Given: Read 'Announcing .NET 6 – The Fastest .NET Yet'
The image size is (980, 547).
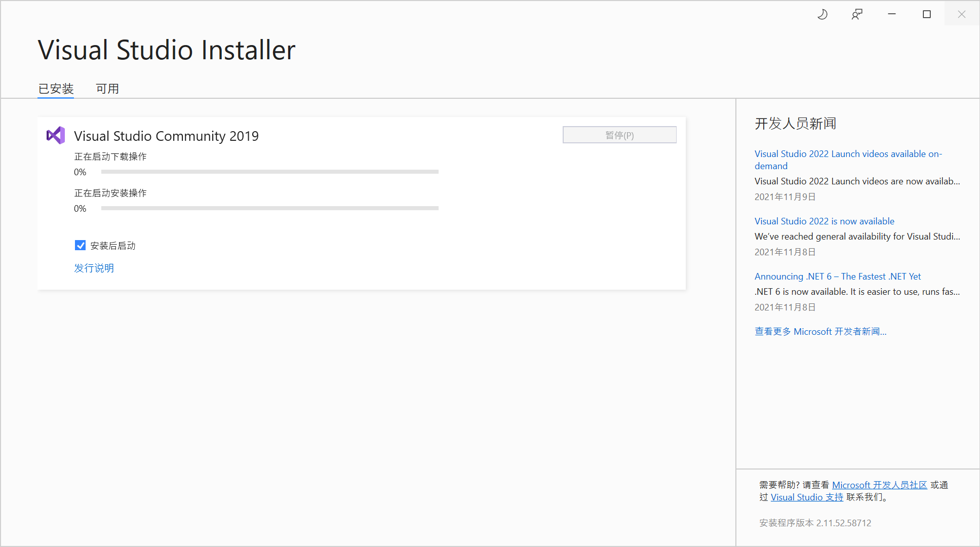Looking at the screenshot, I should pos(837,276).
